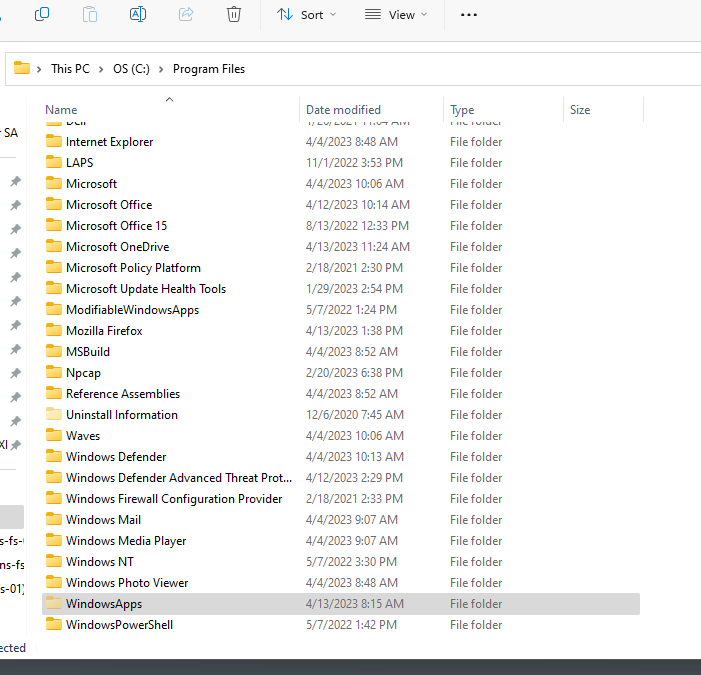Select Microsoft Update Health Tools folder icon
The height and width of the screenshot is (675, 701).
(x=54, y=288)
